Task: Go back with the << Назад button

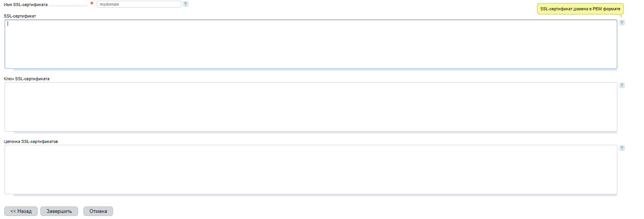Action: [21, 211]
